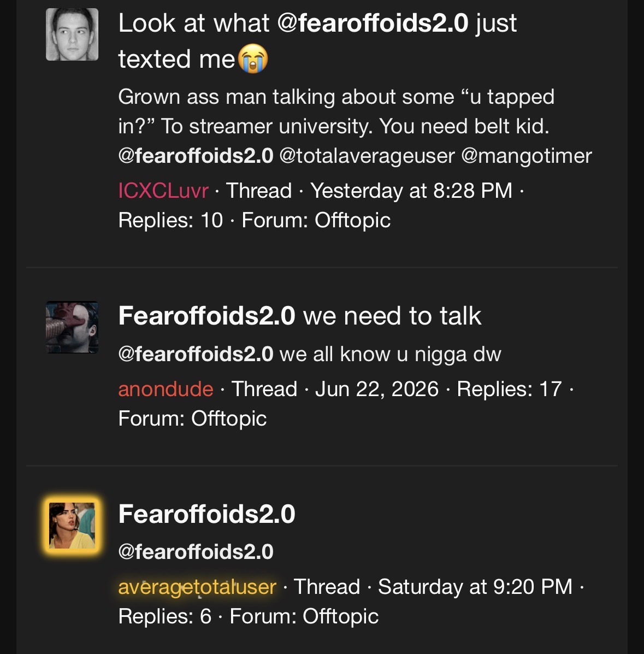Click the "Jun 22, 2026" date
Image resolution: width=644 pixels, height=654 pixels.
pyautogui.click(x=377, y=389)
